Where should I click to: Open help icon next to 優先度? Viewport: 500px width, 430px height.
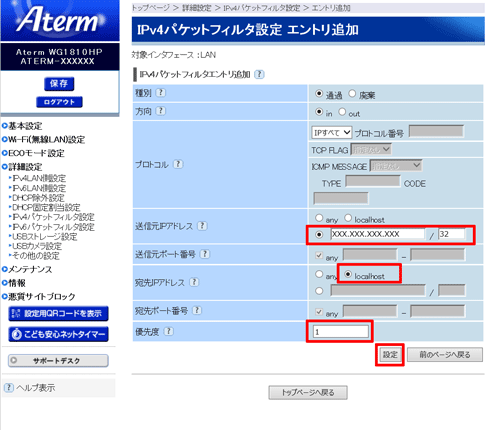(169, 331)
